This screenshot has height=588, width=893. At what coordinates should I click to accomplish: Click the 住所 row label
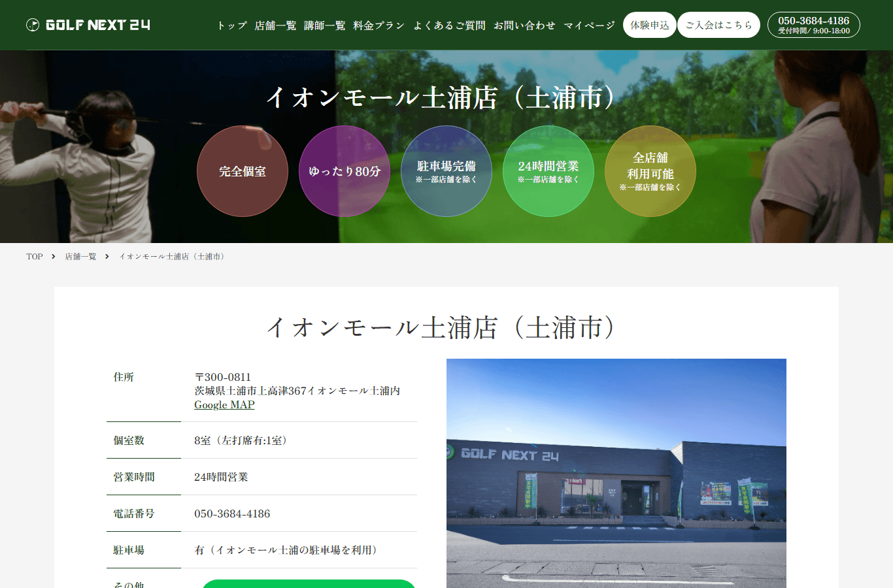click(124, 377)
